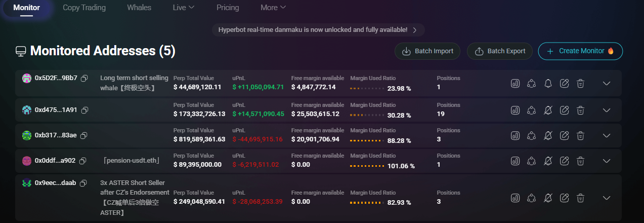Viewport: 644px width, 223px height.
Task: Edit the 0xb317...83ae monitored address
Action: coord(565,135)
